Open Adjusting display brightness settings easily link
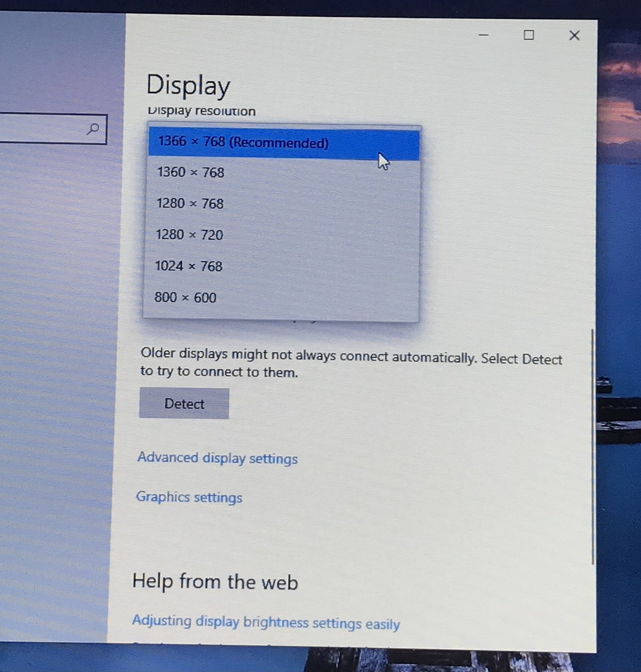Viewport: 641px width, 672px height. [266, 622]
